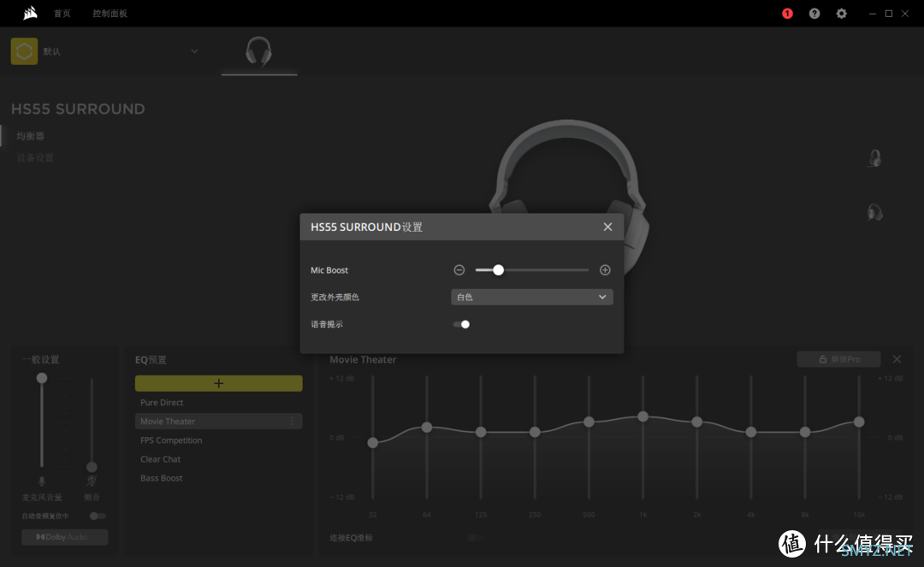Screen dimensions: 924x567
Task: Open the help question mark icon
Action: 814,14
